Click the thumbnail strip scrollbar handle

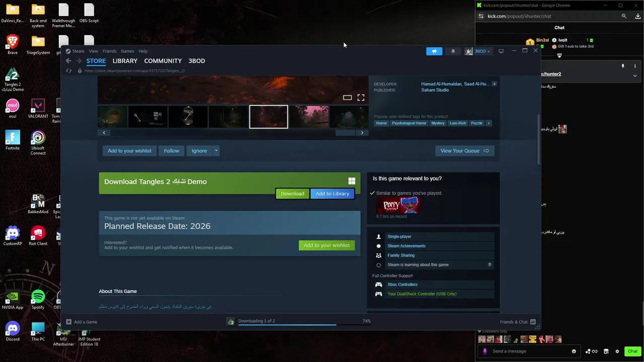click(x=345, y=133)
